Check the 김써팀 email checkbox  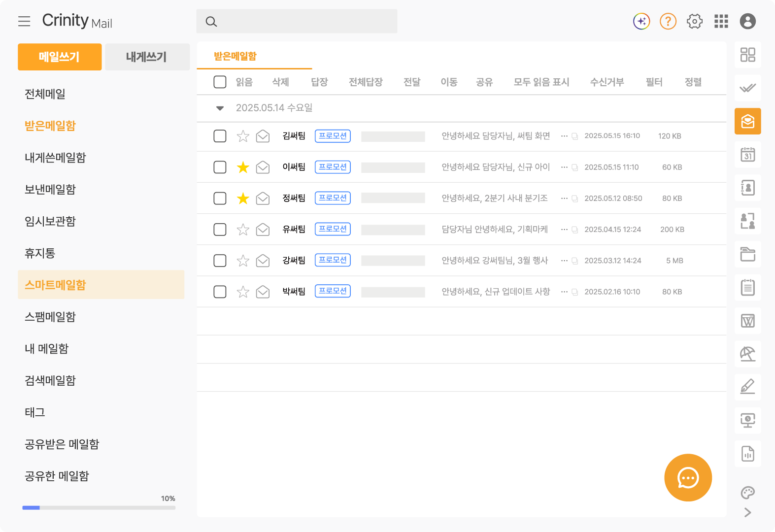[220, 136]
